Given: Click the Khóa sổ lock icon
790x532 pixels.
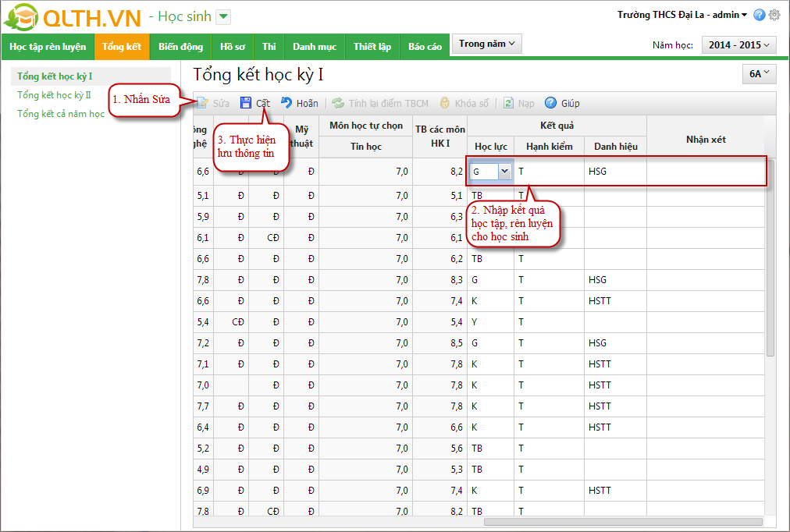Looking at the screenshot, I should [445, 103].
